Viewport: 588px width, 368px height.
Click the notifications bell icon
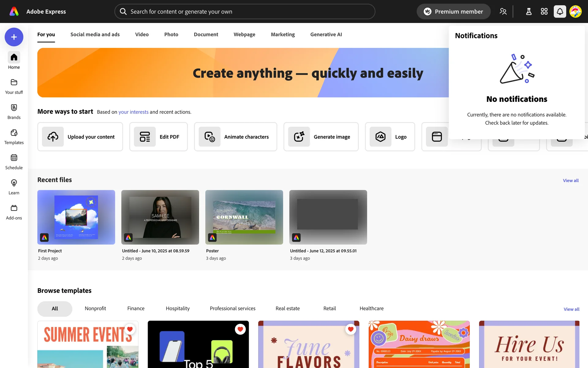click(x=560, y=12)
